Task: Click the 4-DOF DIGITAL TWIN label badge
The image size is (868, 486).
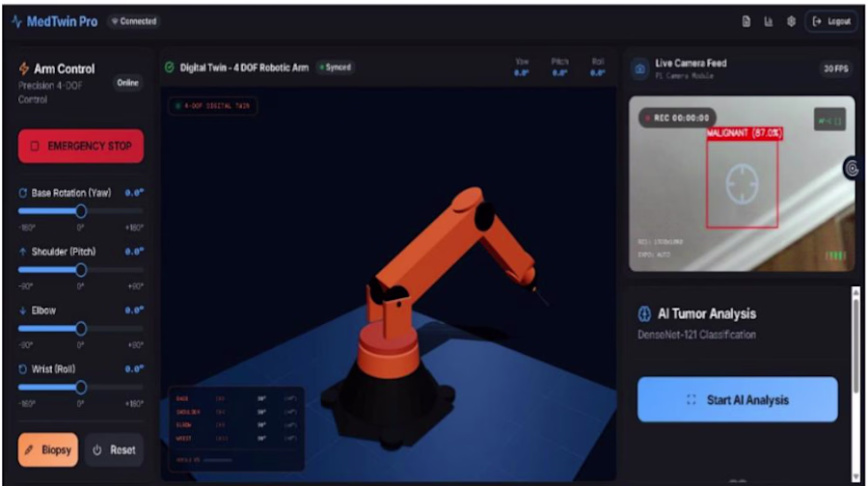Action: (212, 106)
